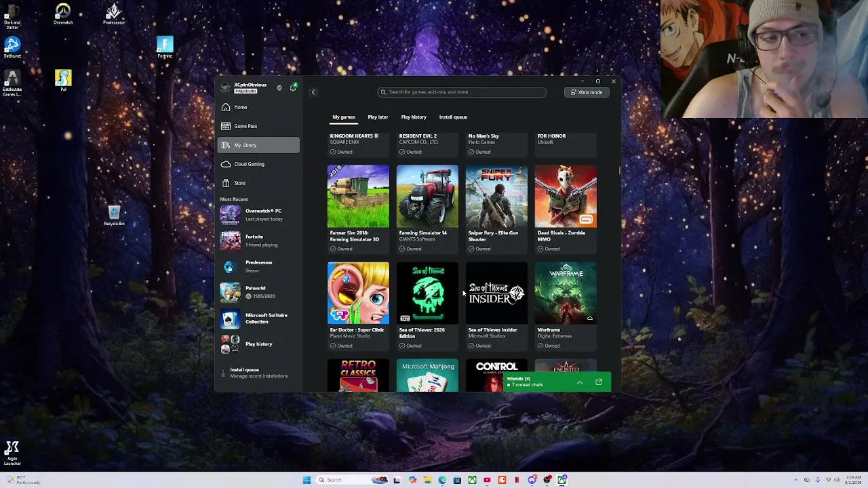Open Install queue at sidebar bottom

pyautogui.click(x=258, y=373)
